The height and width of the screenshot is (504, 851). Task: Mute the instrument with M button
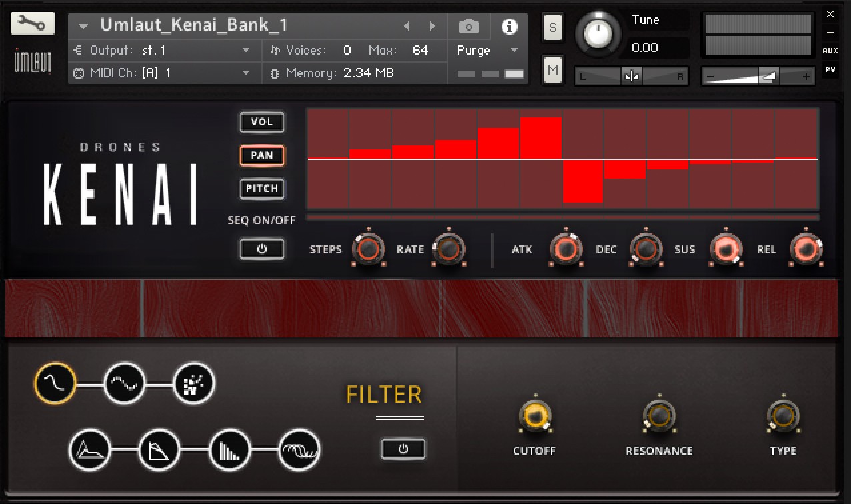[553, 69]
